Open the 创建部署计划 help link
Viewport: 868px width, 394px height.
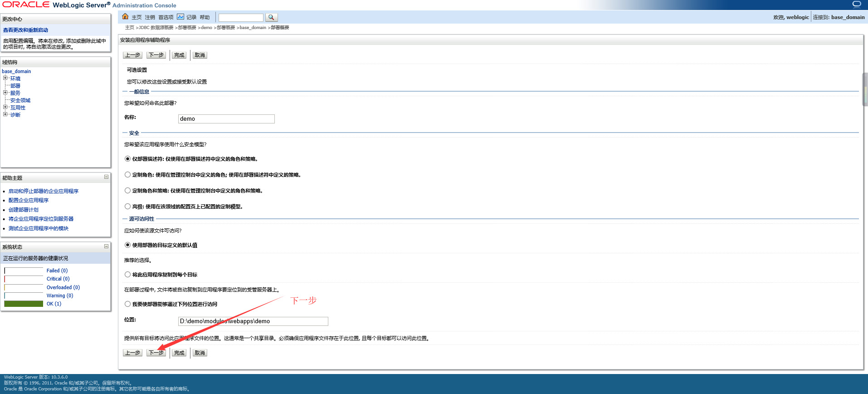pyautogui.click(x=24, y=210)
